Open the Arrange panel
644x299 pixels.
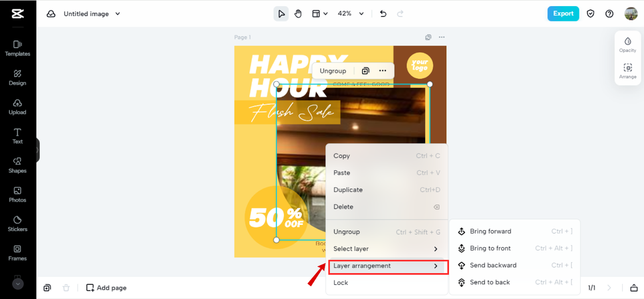[x=627, y=71]
